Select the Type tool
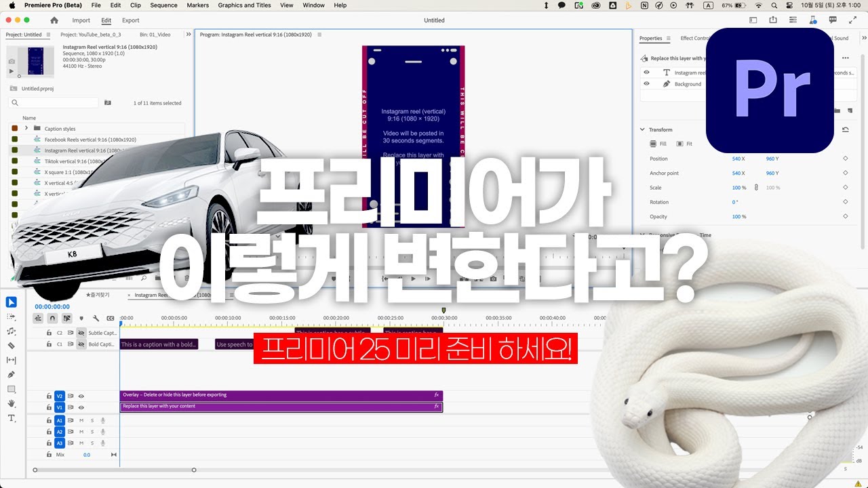This screenshot has height=488, width=868. 12,418
